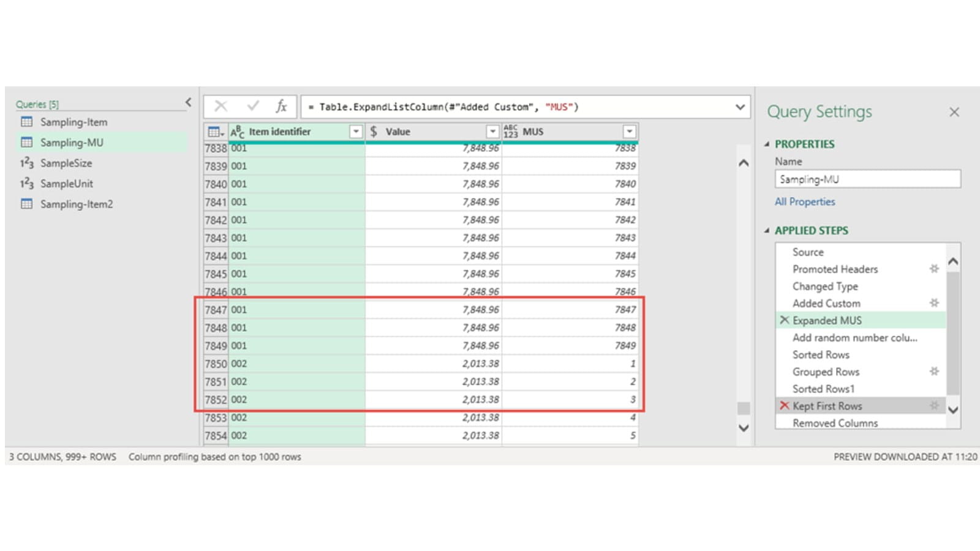Open the All Properties link

coord(804,201)
